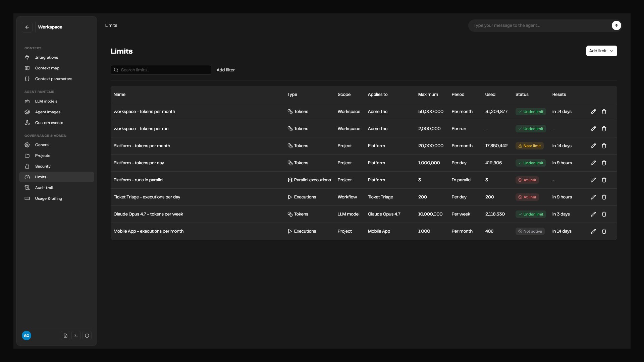Screen dimensions: 644x362
Task: Expand the Add limit dropdown
Action: tap(601, 51)
